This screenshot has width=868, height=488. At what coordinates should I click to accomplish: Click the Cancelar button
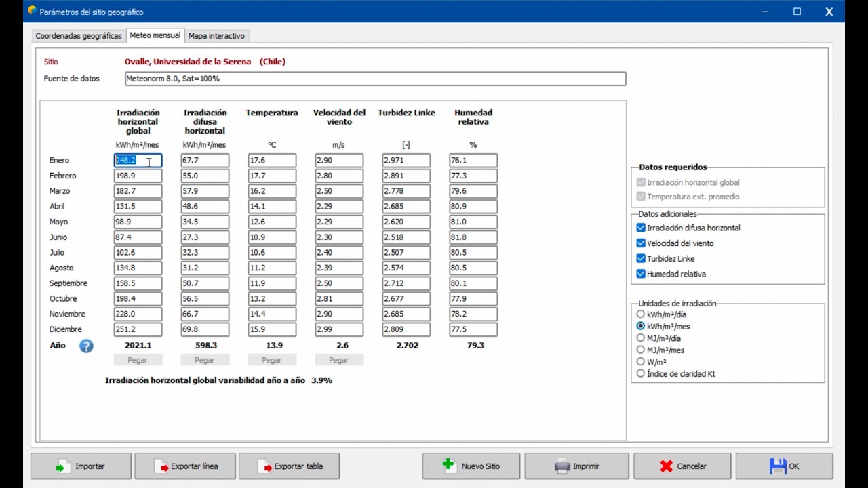coord(682,466)
